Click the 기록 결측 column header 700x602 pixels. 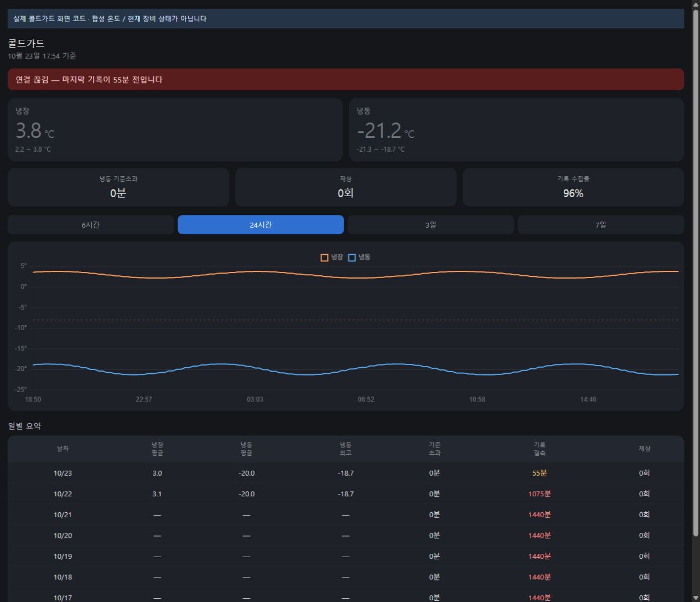click(x=540, y=449)
